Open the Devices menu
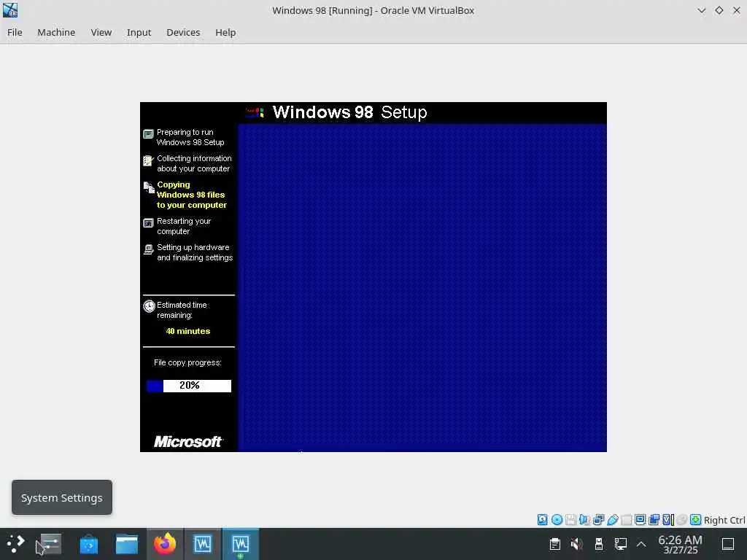 (183, 32)
